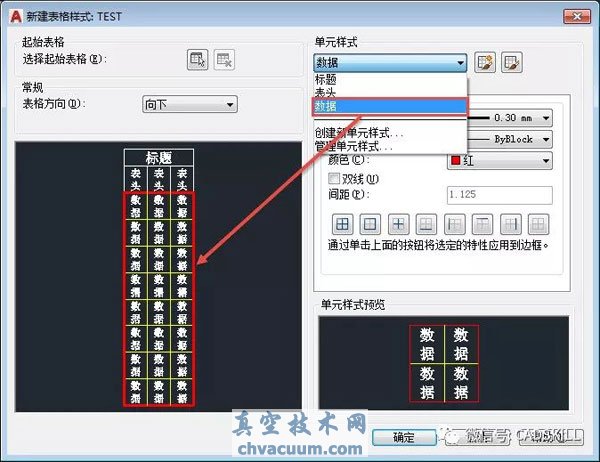Image resolution: width=600 pixels, height=462 pixels.
Task: Click the table style preview image
Action: click(x=158, y=277)
